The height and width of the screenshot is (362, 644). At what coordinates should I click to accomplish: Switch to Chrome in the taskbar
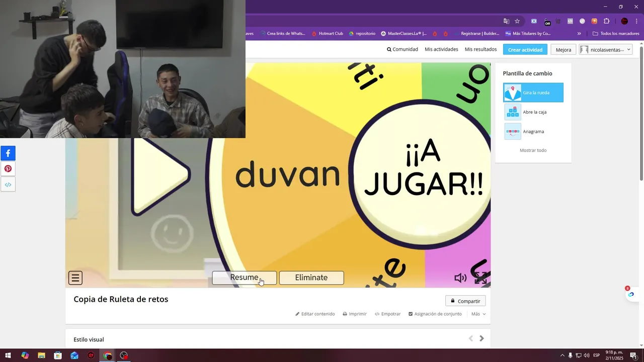108,355
